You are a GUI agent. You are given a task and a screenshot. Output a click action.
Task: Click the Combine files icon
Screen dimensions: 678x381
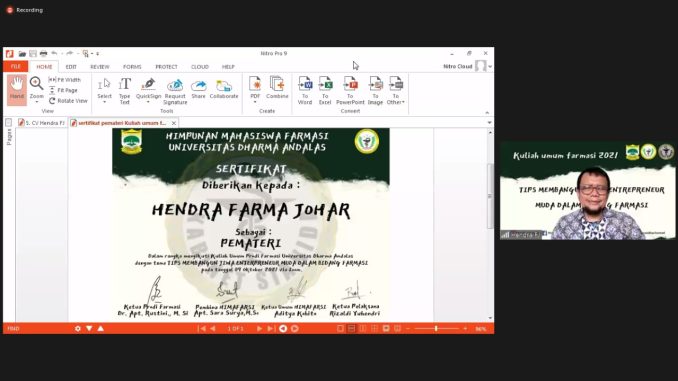click(x=277, y=87)
